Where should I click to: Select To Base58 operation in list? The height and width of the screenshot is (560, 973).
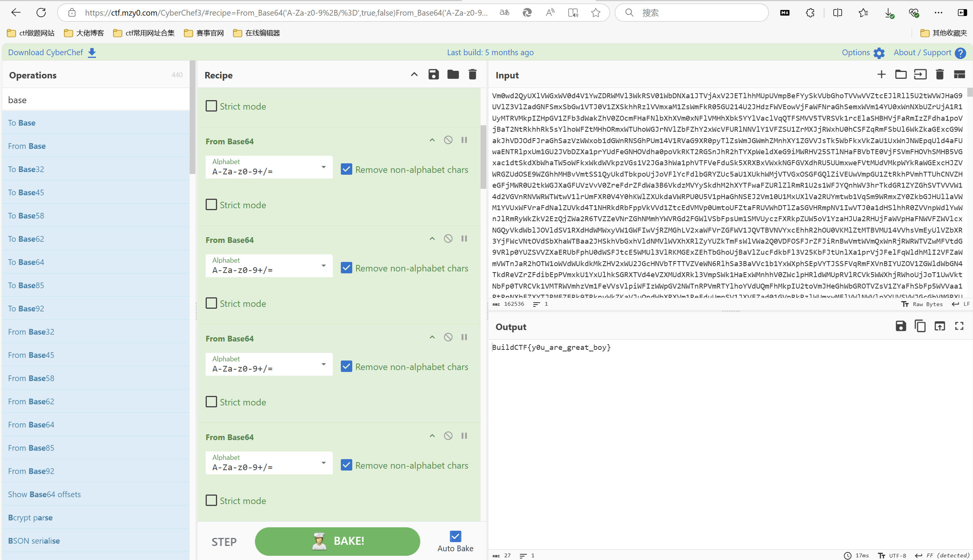pyautogui.click(x=96, y=215)
